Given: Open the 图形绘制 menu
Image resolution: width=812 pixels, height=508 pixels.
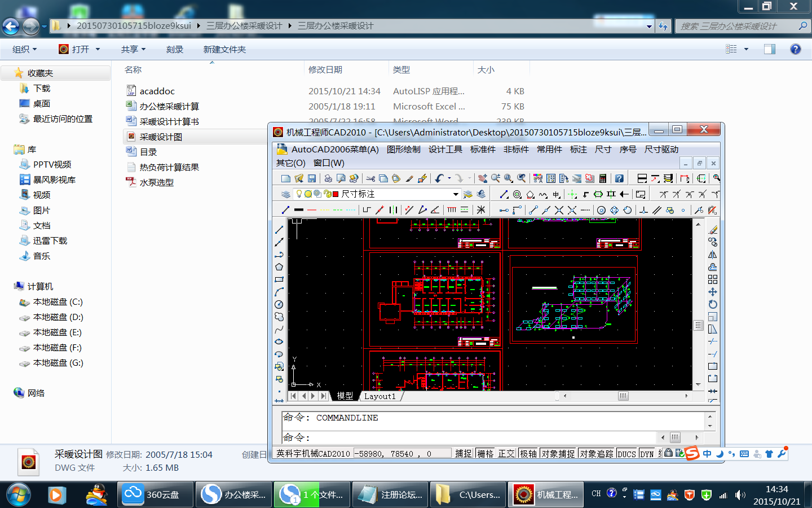Looking at the screenshot, I should (403, 150).
